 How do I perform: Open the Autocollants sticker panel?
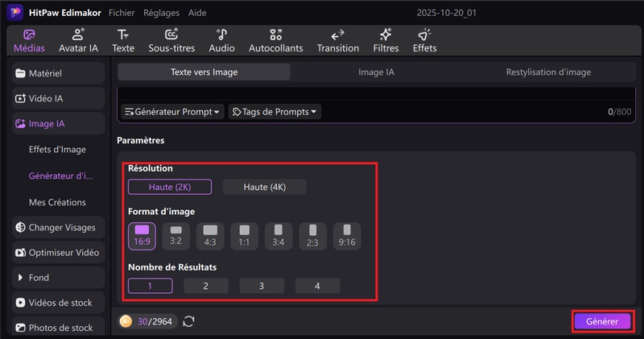[275, 40]
